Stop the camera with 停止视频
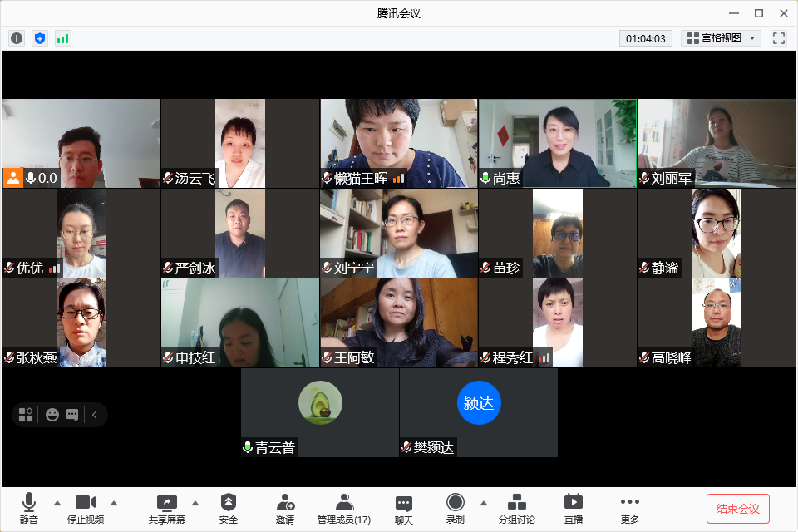Screen dimensions: 798x532 pyautogui.click(x=86, y=508)
